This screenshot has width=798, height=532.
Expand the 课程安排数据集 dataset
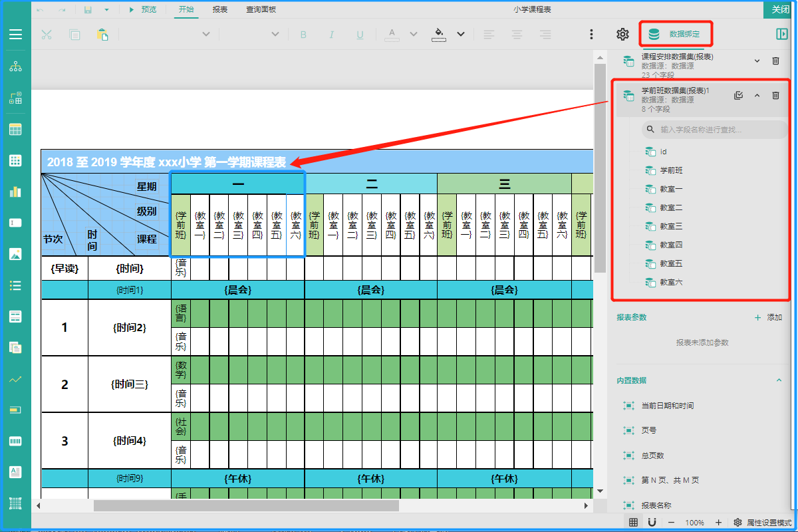pyautogui.click(x=757, y=61)
